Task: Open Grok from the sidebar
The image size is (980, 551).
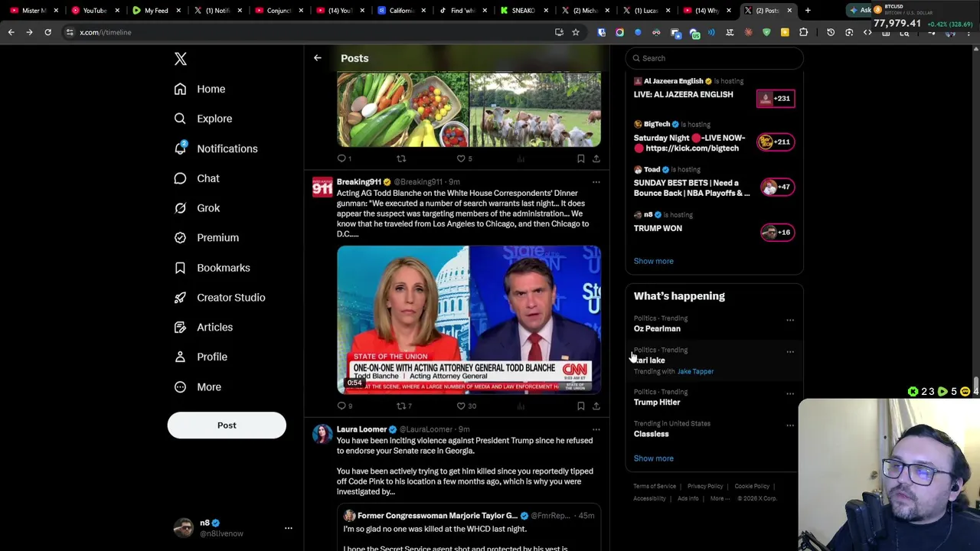Action: point(197,208)
